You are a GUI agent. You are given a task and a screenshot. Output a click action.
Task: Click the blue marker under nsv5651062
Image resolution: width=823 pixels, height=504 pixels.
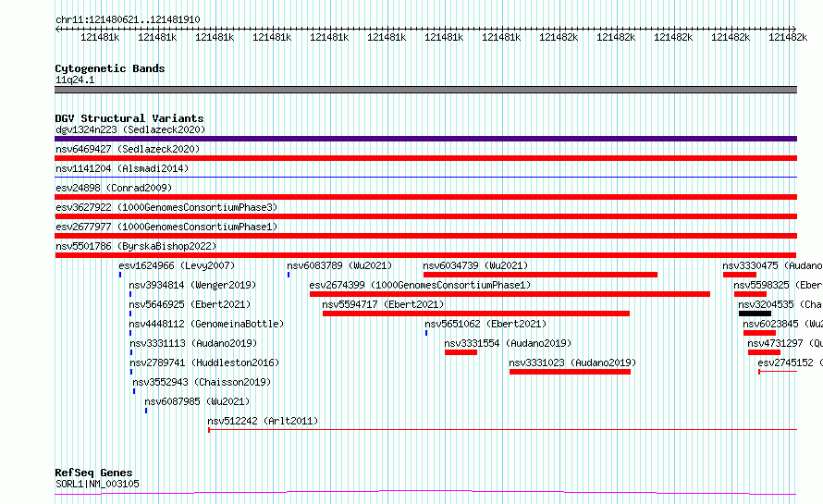pyautogui.click(x=426, y=333)
